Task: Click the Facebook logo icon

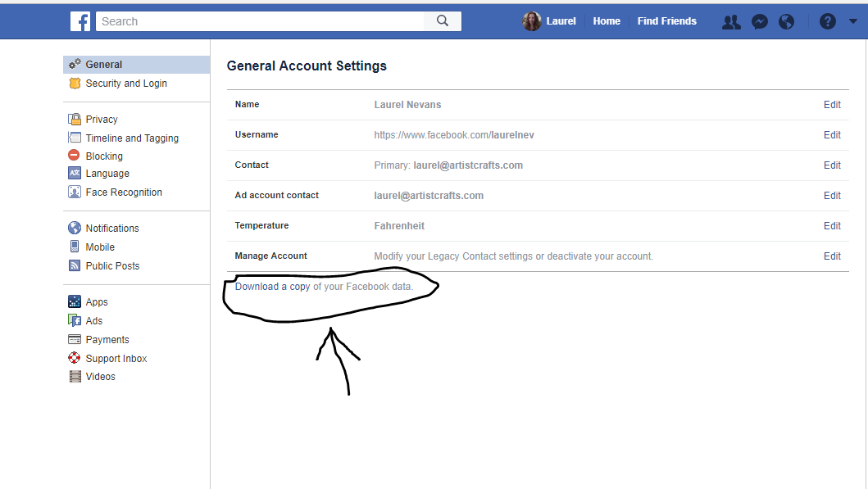Action: (80, 21)
